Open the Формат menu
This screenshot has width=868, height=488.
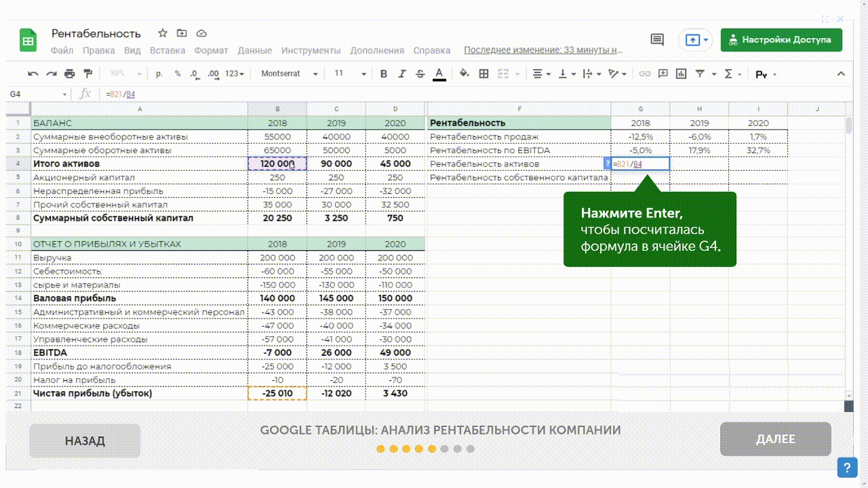coord(211,50)
